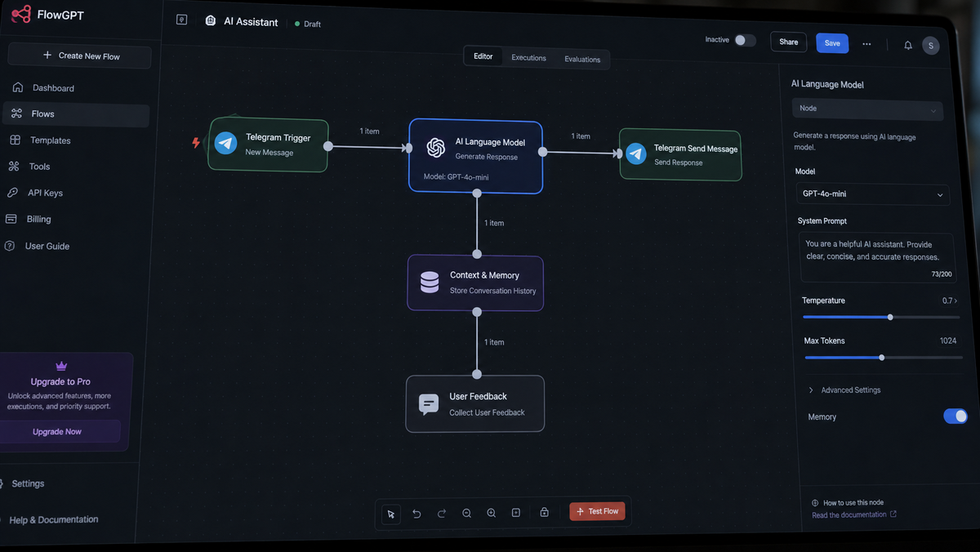The height and width of the screenshot is (552, 980).
Task: Click the "Model: GPT-4o-mini" text on node
Action: point(456,177)
